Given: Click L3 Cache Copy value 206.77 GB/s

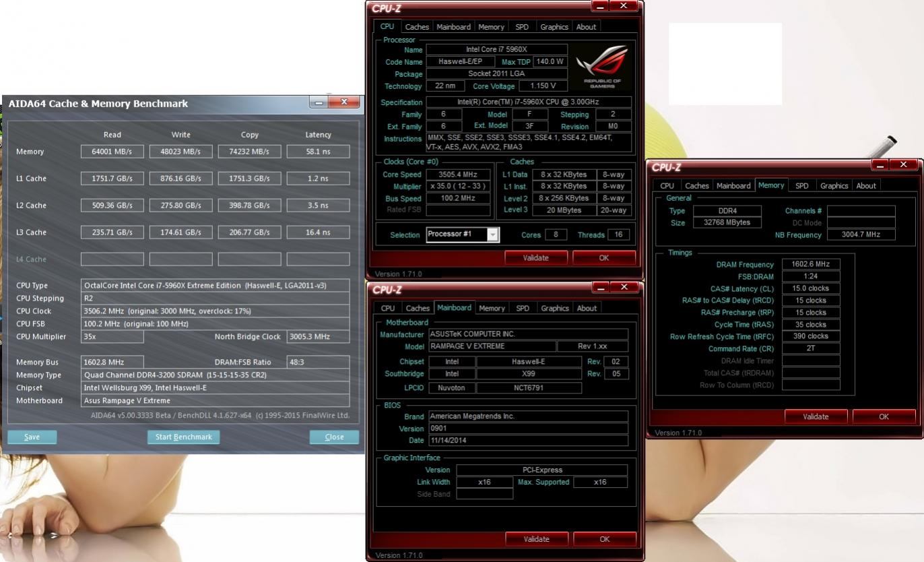Looking at the screenshot, I should tap(250, 232).
